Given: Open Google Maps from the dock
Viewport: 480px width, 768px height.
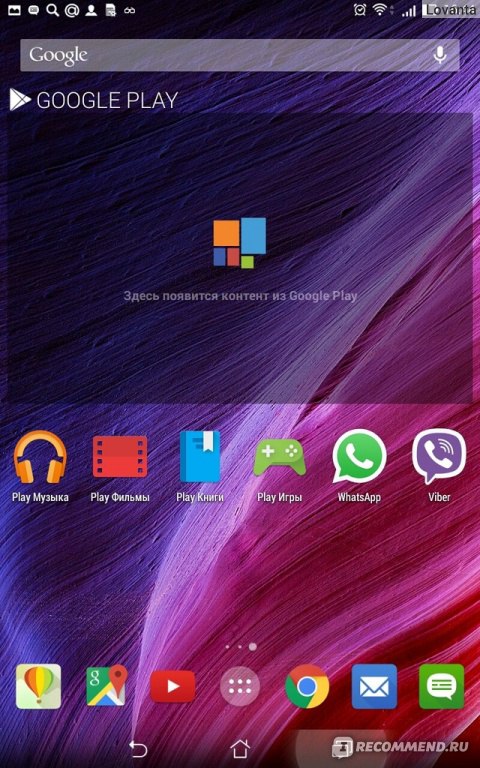Looking at the screenshot, I should (107, 686).
